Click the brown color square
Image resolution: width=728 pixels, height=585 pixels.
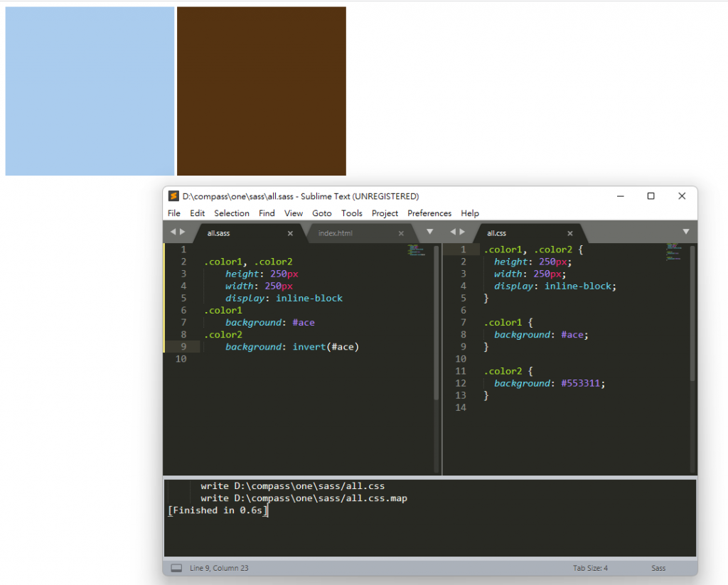pos(262,91)
